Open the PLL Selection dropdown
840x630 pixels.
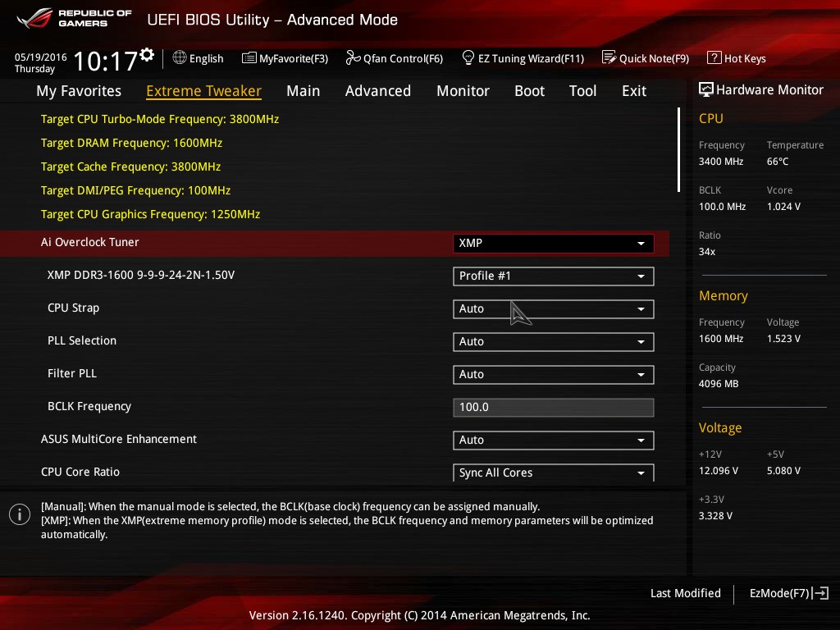tap(553, 342)
